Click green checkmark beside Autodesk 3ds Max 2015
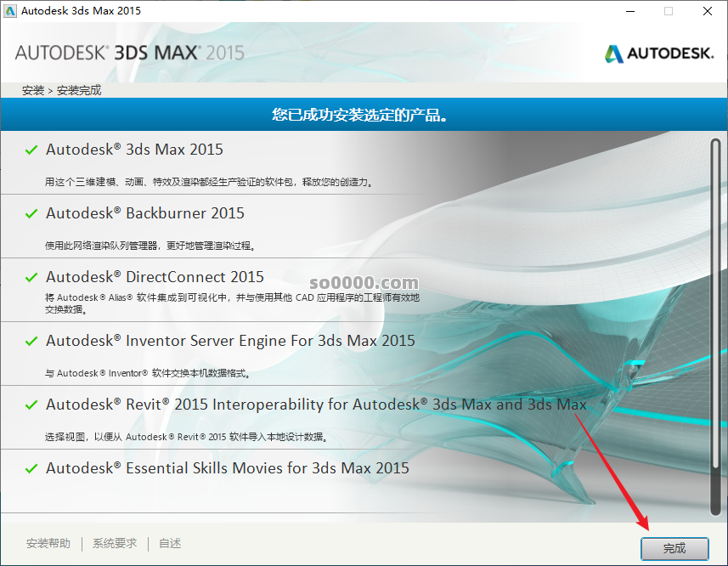728x566 pixels. 31,150
